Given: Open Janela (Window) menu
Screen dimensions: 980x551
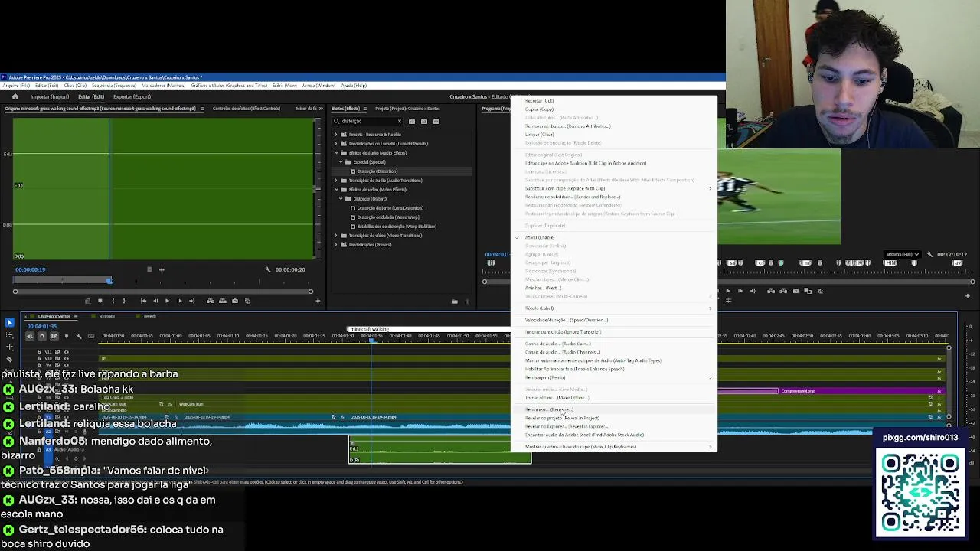Looking at the screenshot, I should click(318, 86).
